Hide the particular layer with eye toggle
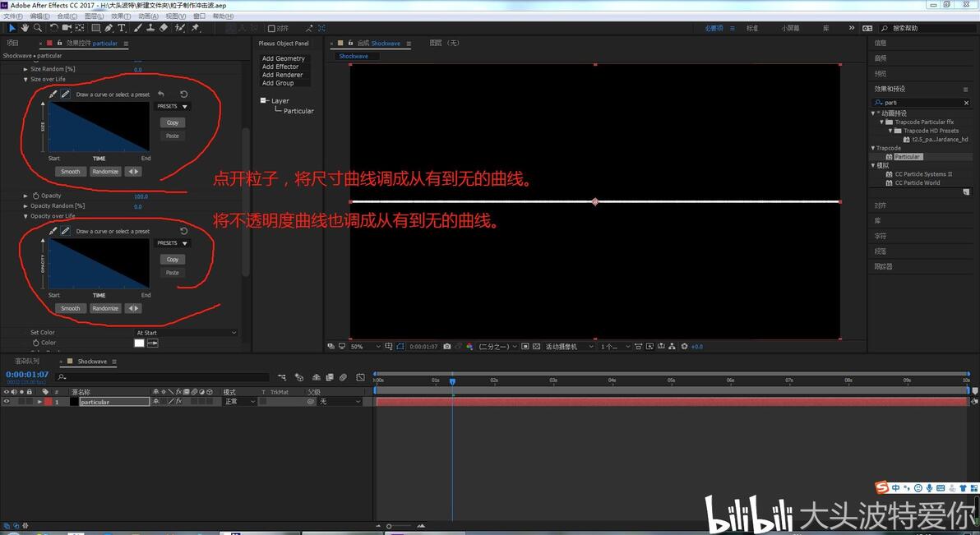Image resolution: width=980 pixels, height=535 pixels. [7, 401]
